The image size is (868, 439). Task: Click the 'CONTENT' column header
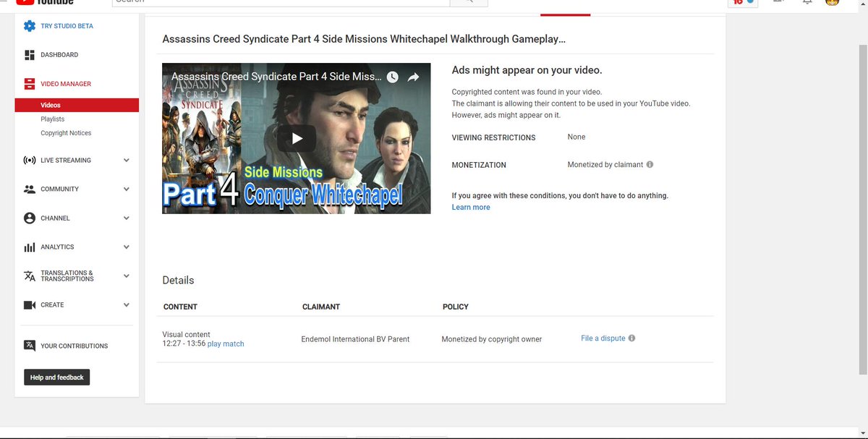click(180, 307)
